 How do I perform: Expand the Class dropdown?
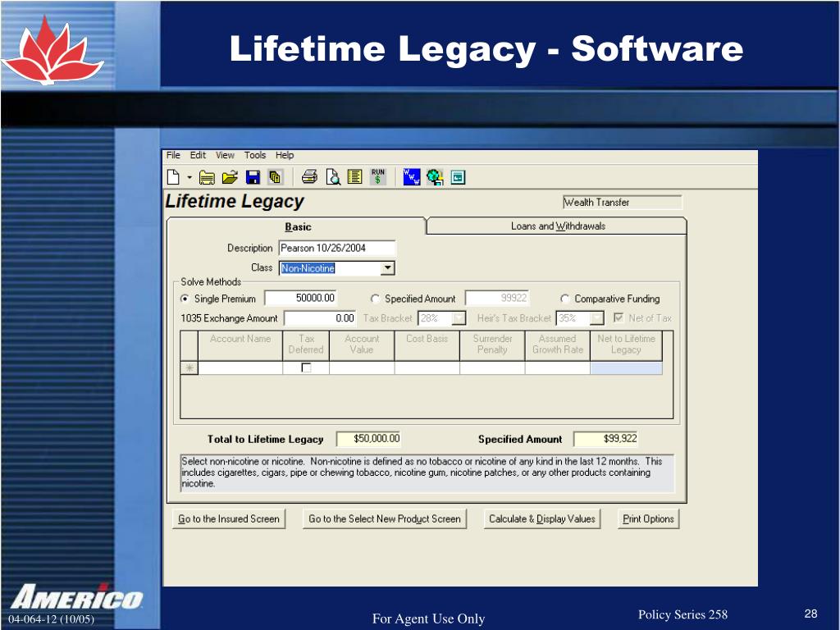[x=388, y=268]
